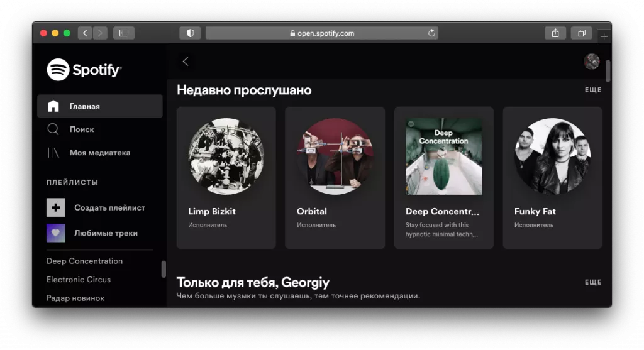Click the Funky Fat title

click(535, 211)
